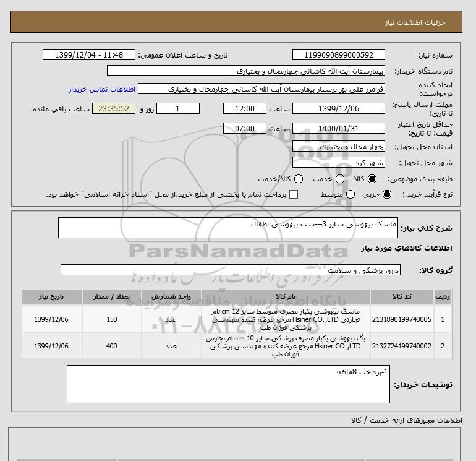Click the کد کالا column header
This screenshot has width=476, height=461.
coord(402,296)
